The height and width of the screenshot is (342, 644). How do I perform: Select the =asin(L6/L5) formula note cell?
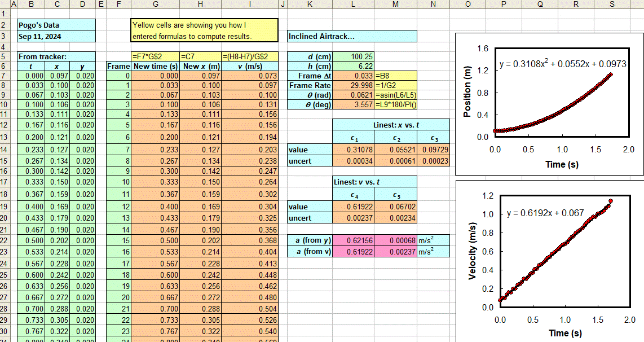(395, 95)
